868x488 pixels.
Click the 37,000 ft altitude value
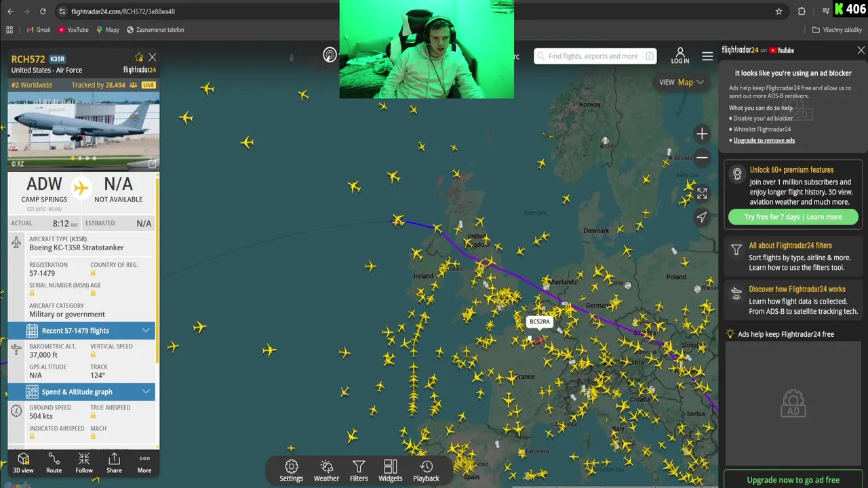pyautogui.click(x=43, y=354)
